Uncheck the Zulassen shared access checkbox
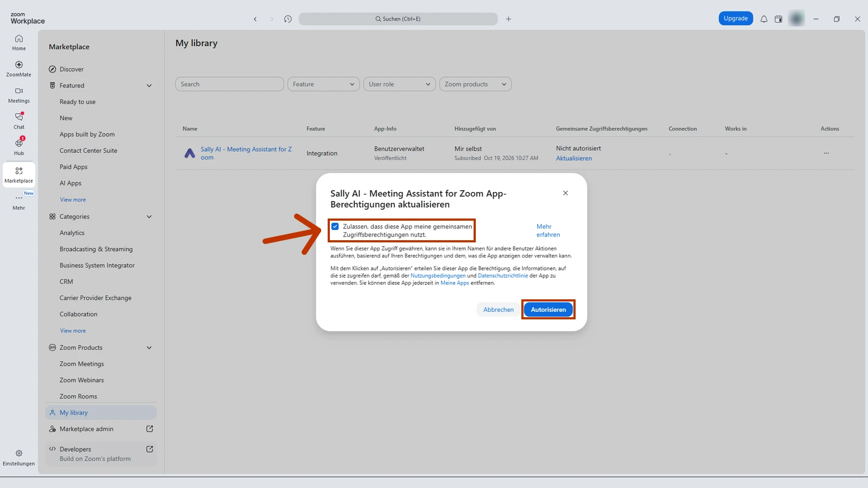 (x=335, y=227)
